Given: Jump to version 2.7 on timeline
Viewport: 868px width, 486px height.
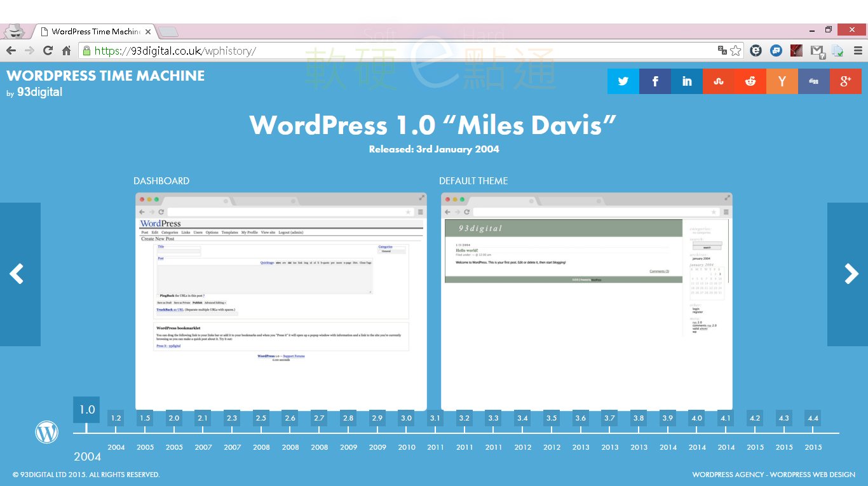Looking at the screenshot, I should tap(319, 418).
